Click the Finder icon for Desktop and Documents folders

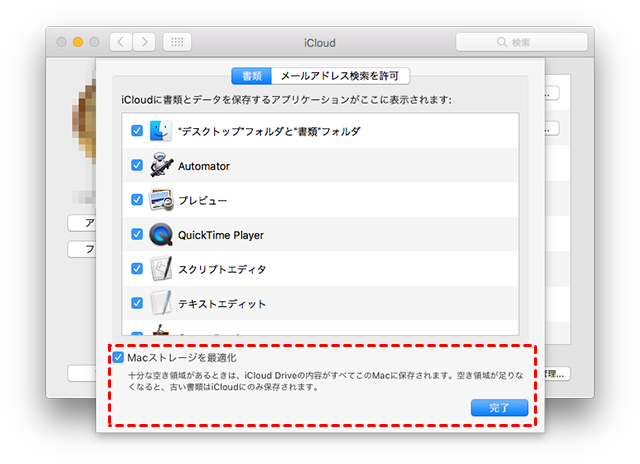[161, 131]
